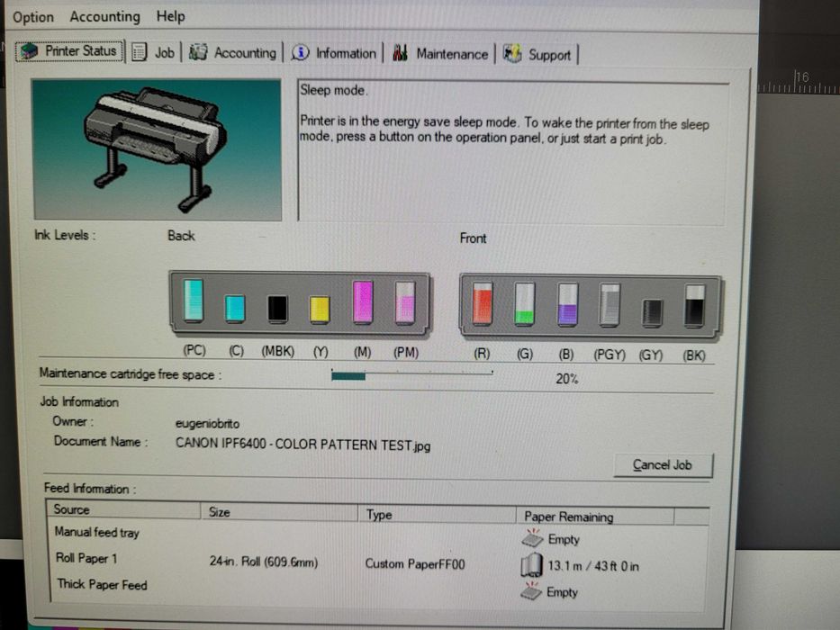Switch to the Printer Status tab
The height and width of the screenshot is (630, 840).
click(70, 51)
